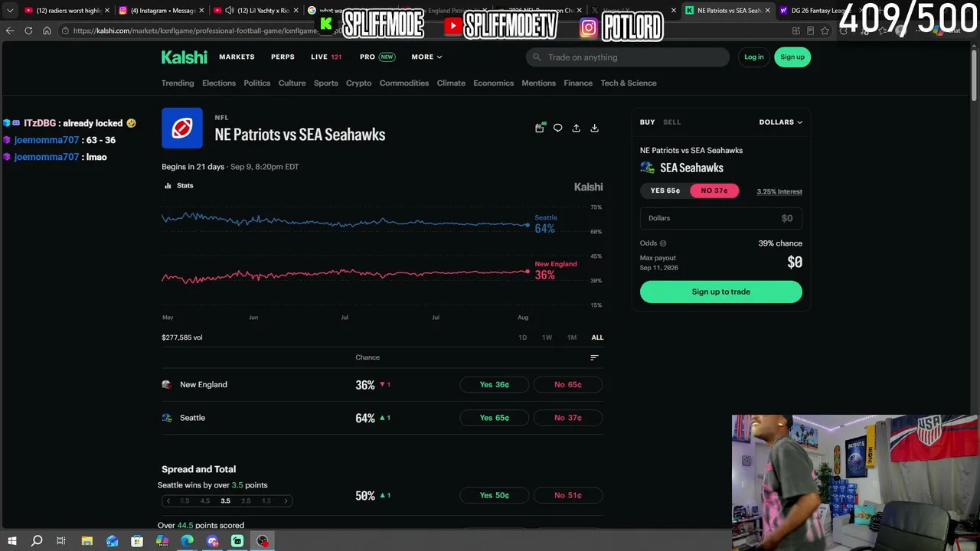Screen dimensions: 980x551
Task: Open the PRO menu item
Action: 377,57
